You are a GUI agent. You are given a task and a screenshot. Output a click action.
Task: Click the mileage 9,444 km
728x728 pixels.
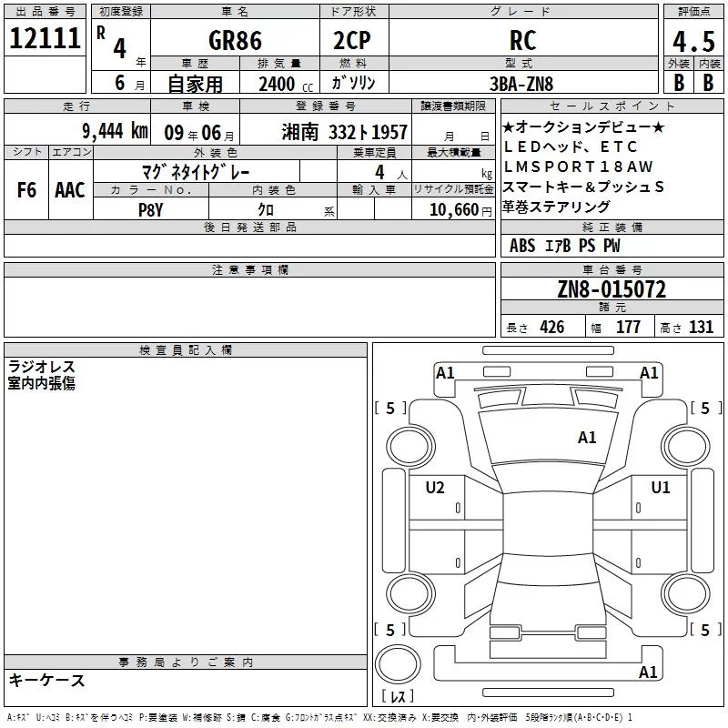(116, 131)
